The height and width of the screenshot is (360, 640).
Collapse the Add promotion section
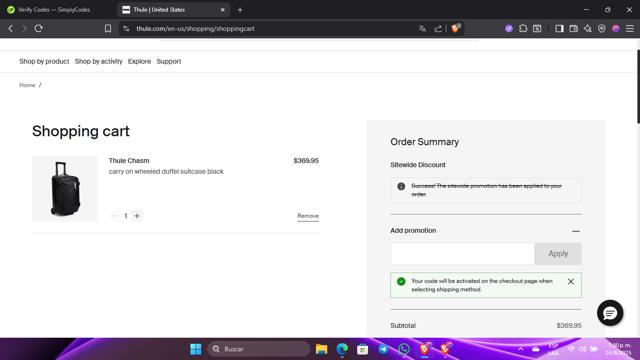(576, 231)
